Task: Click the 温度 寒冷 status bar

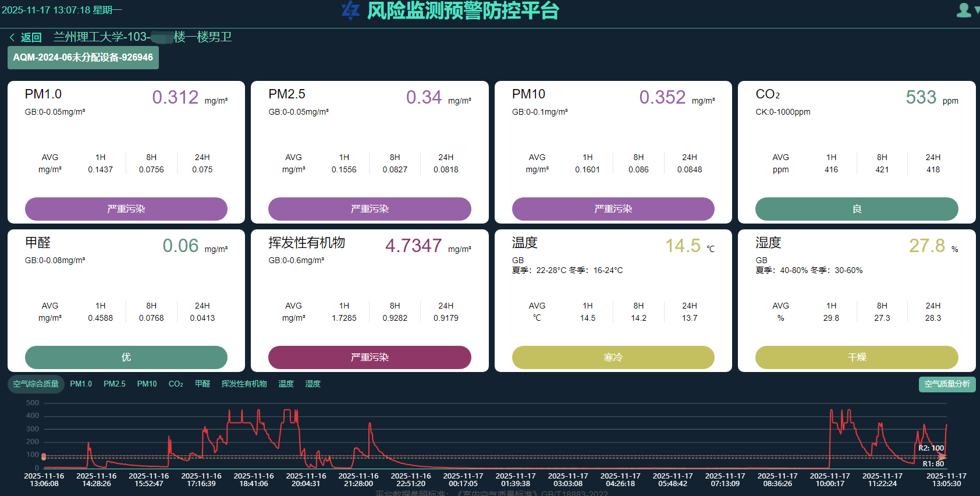Action: tap(613, 357)
